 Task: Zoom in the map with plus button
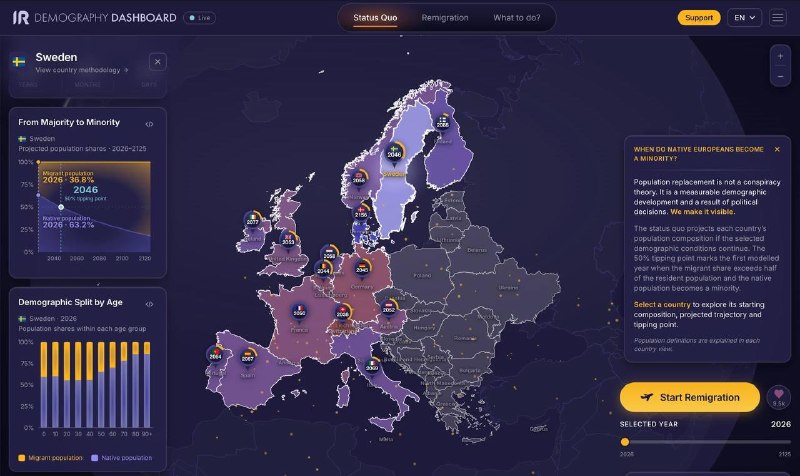point(780,56)
